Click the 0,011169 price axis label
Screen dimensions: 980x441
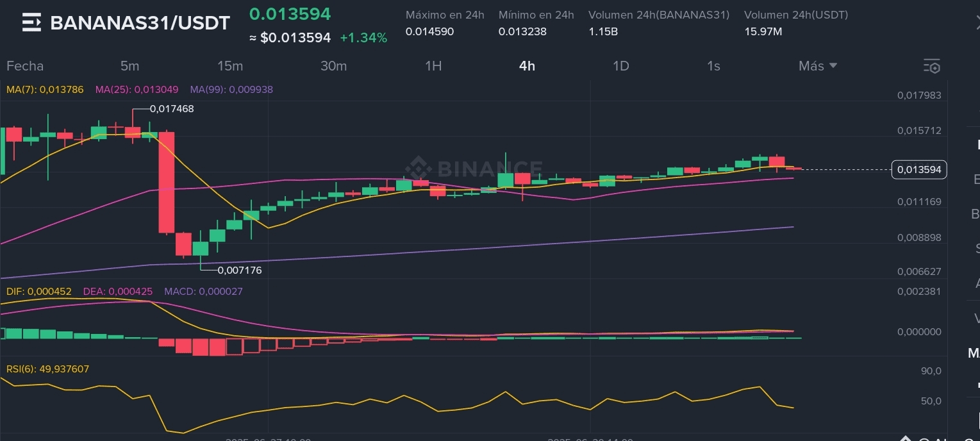click(x=919, y=202)
